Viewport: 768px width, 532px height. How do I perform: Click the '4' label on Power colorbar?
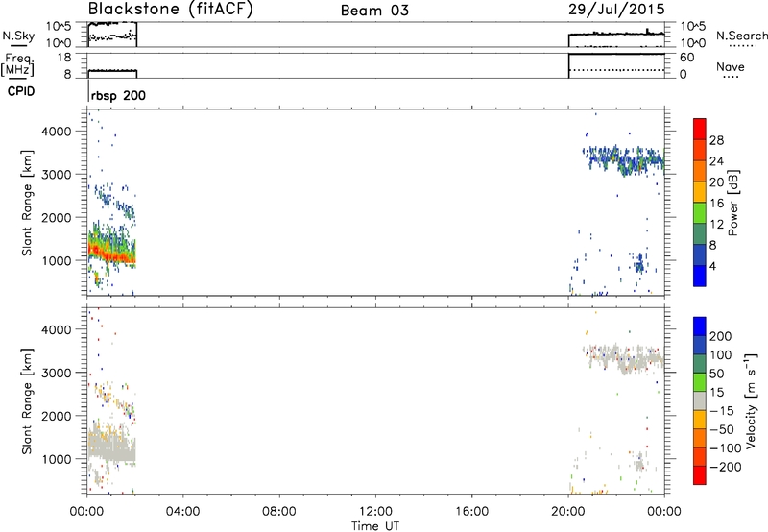click(713, 266)
